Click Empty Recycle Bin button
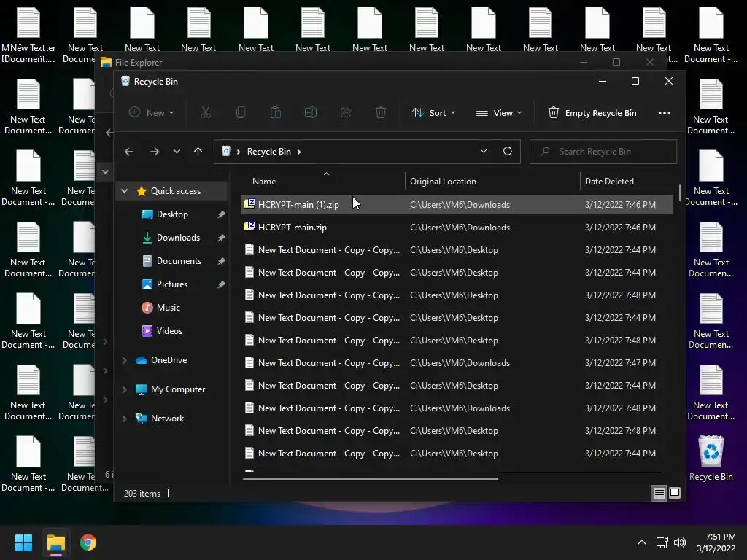Viewport: 747px width, 560px height. [x=592, y=113]
